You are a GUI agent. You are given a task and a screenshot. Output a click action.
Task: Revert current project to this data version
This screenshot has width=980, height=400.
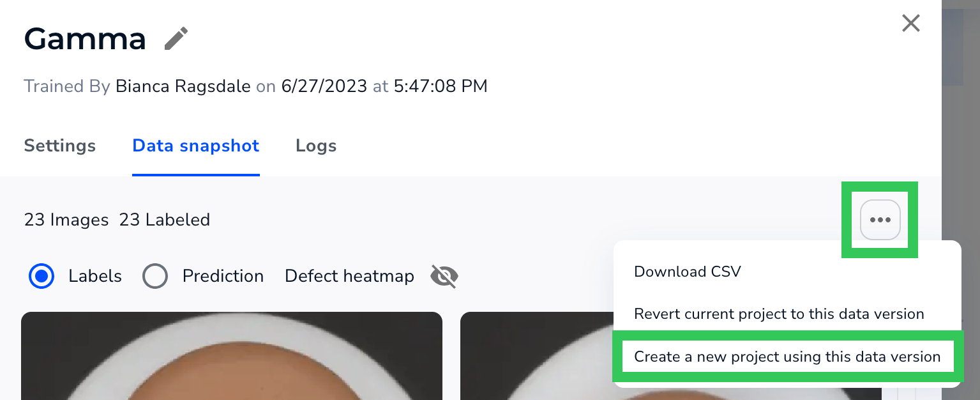point(779,314)
